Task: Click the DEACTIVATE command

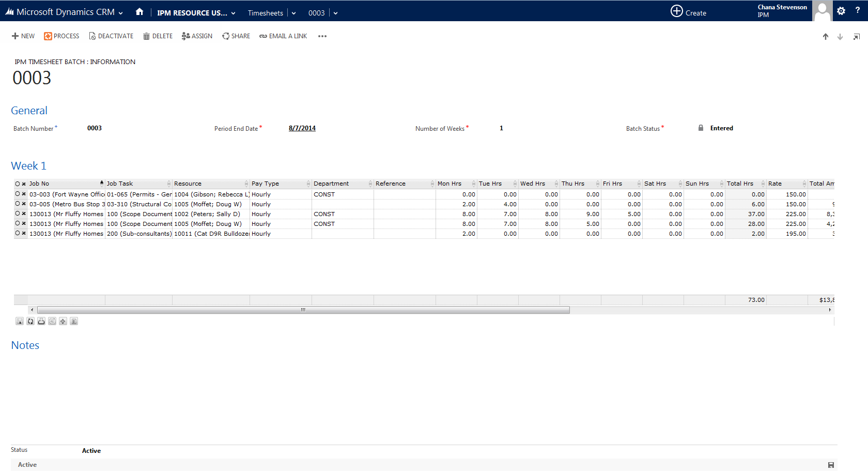Action: pos(111,36)
